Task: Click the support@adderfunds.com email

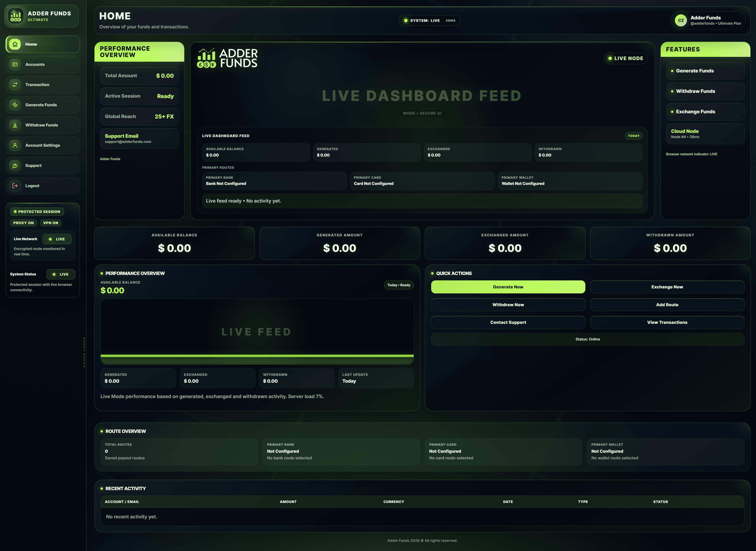Action: click(128, 142)
